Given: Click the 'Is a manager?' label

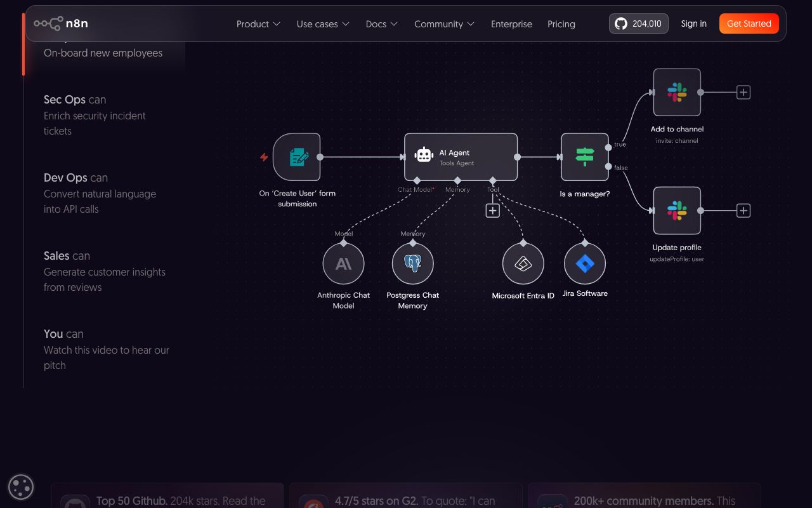Looking at the screenshot, I should 585,194.
